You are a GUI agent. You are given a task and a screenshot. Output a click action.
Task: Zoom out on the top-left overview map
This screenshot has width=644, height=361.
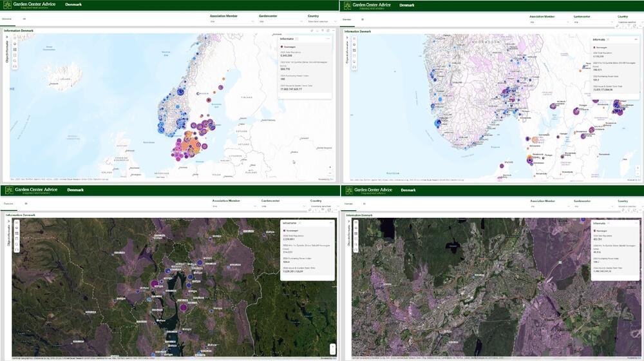pos(330,173)
